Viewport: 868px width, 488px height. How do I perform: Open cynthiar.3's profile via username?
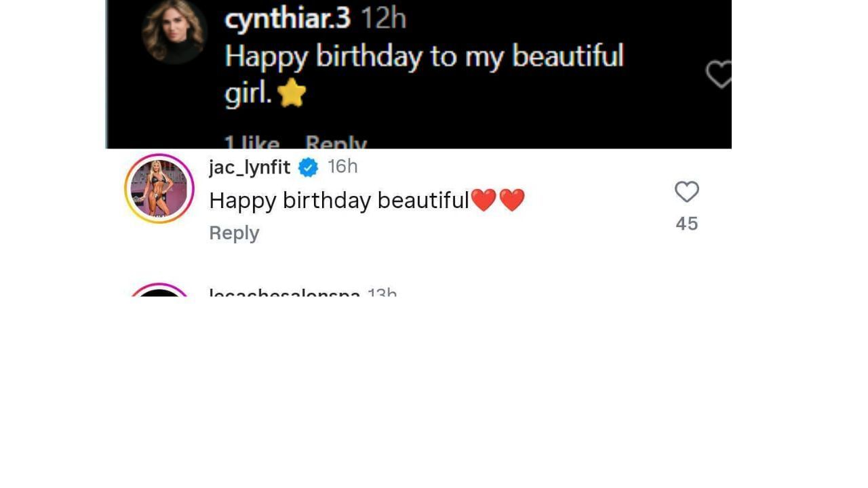coord(287,19)
